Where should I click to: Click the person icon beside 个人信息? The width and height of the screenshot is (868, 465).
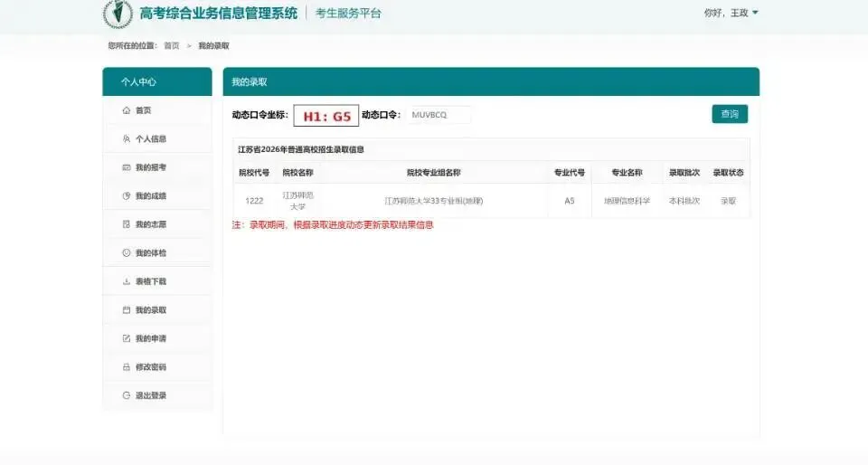point(127,139)
